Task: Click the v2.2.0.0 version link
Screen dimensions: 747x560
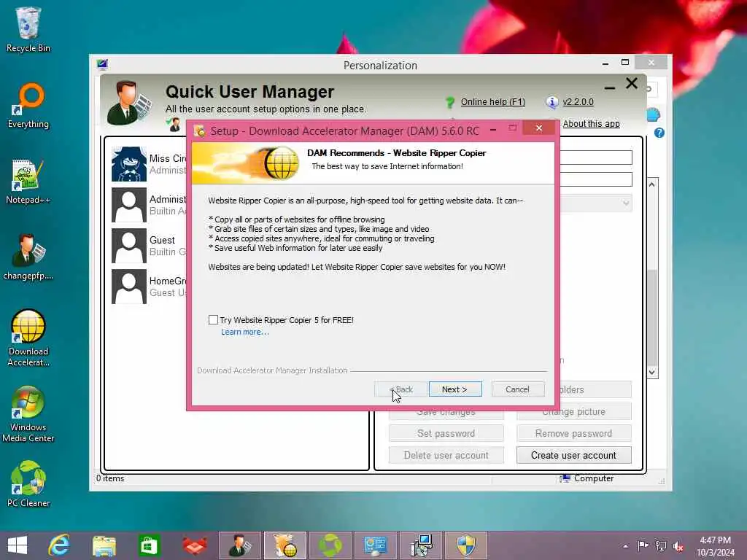Action: coord(578,102)
